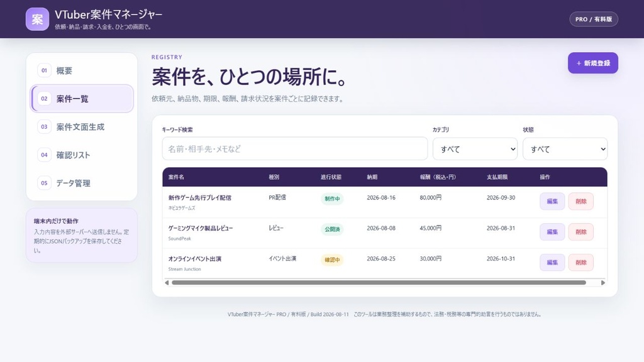Click the Stream Junction client name

click(184, 269)
